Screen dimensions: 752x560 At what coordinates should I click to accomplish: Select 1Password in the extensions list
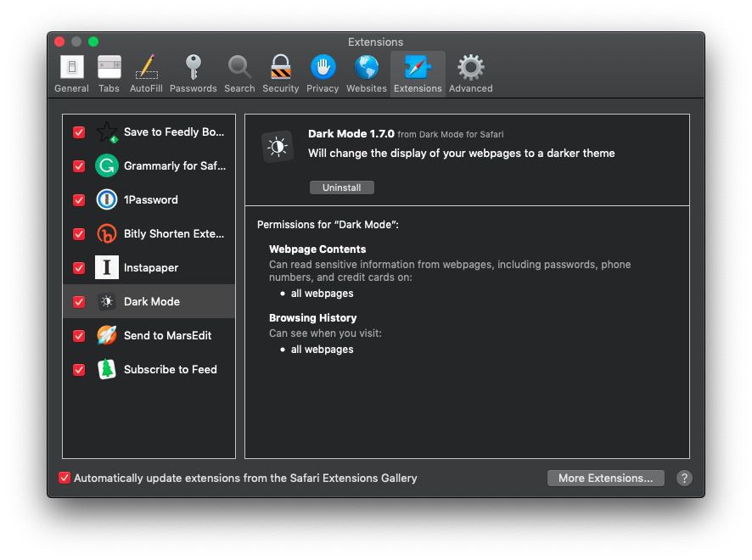coord(151,200)
